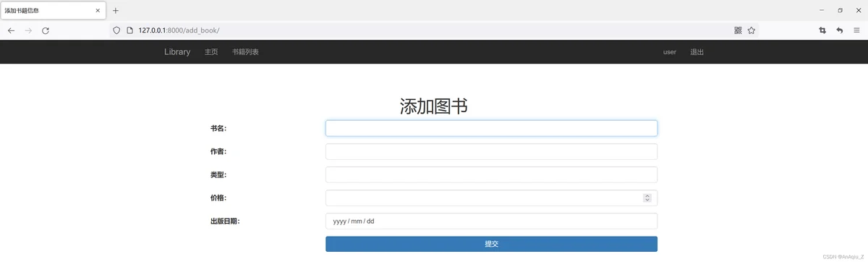The height and width of the screenshot is (262, 868).
Task: Click the 添加图书 heading text
Action: [434, 106]
